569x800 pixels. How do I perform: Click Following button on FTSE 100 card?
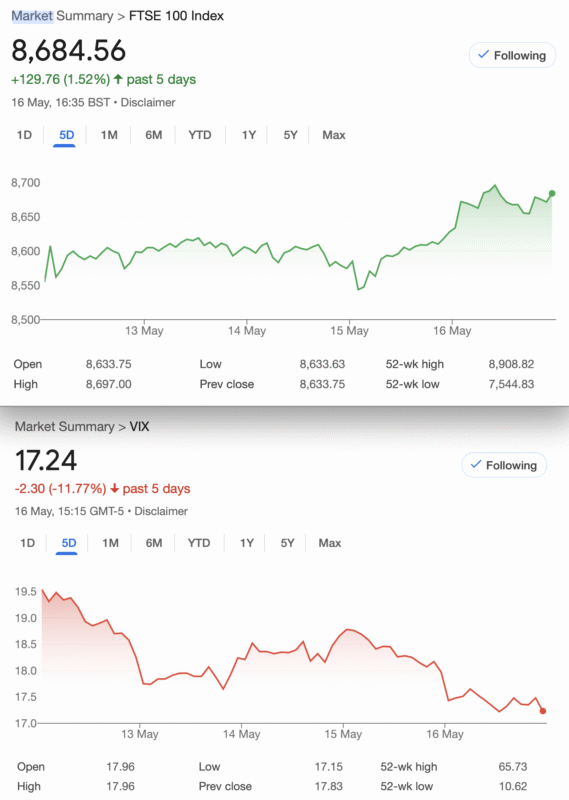click(512, 55)
